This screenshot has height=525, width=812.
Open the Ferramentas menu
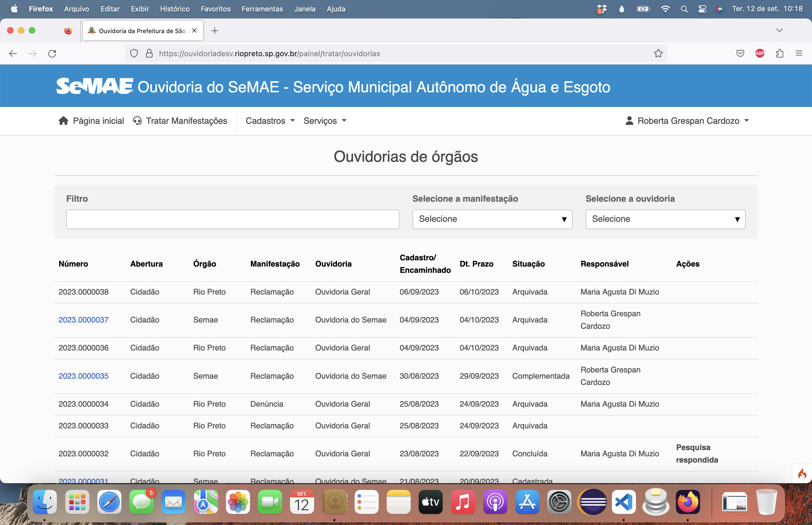pos(262,9)
